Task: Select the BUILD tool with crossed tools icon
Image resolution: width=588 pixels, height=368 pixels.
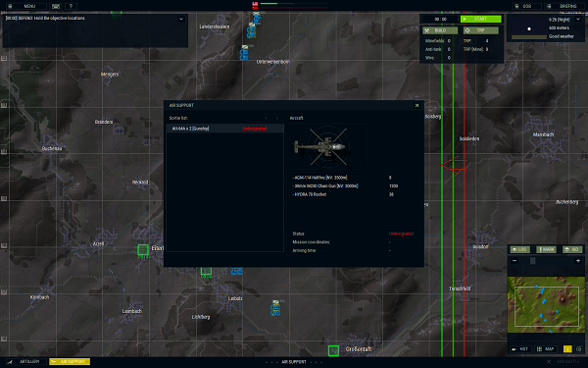Action: point(440,30)
